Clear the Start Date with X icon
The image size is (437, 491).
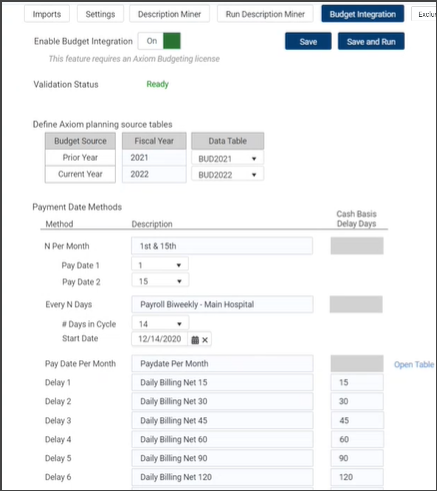coord(205,340)
